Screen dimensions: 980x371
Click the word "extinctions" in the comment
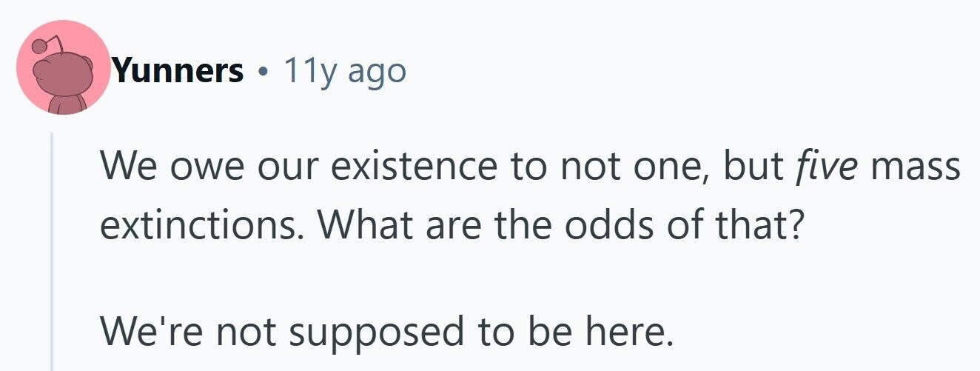pos(194,225)
